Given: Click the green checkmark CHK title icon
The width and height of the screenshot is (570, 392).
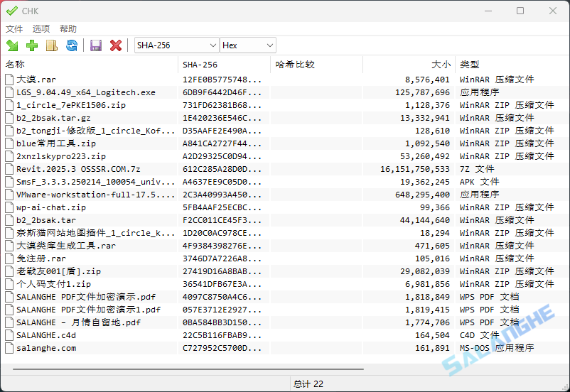Looking at the screenshot, I should [x=11, y=11].
